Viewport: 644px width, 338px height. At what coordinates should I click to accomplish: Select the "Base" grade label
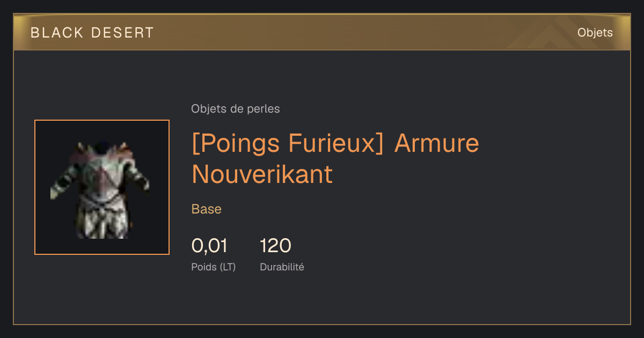pyautogui.click(x=207, y=209)
